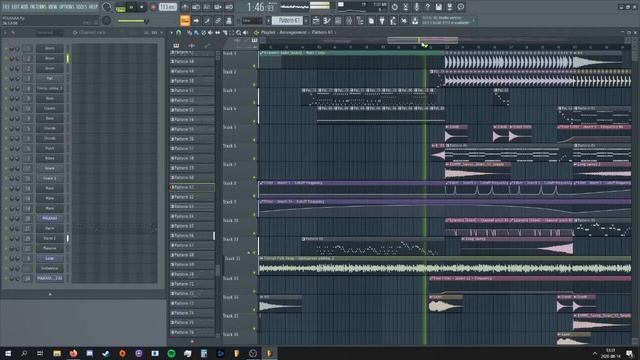Screen dimensions: 640x360
Task: Click the note grouping link icon
Action: pyautogui.click(x=218, y=20)
